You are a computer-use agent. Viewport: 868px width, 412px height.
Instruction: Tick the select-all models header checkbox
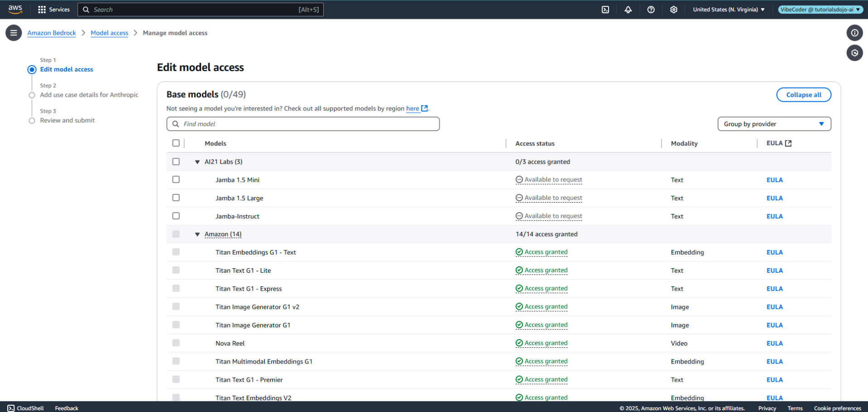point(176,143)
